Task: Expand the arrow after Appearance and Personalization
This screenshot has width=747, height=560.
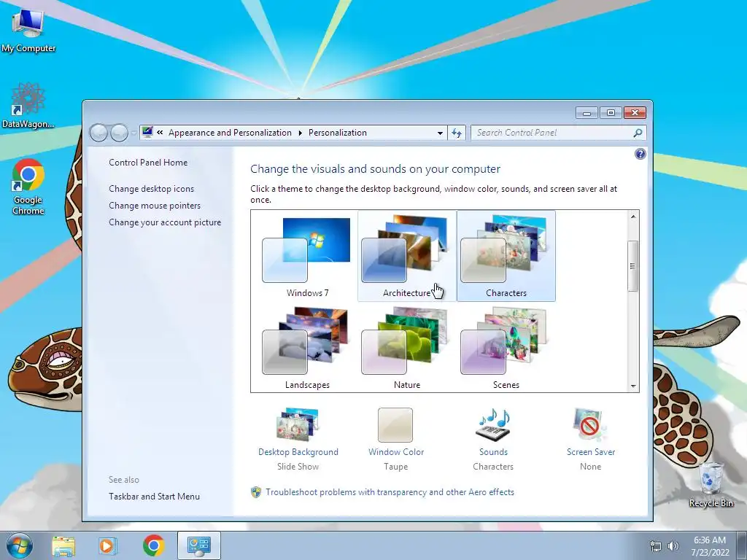Action: (300, 133)
